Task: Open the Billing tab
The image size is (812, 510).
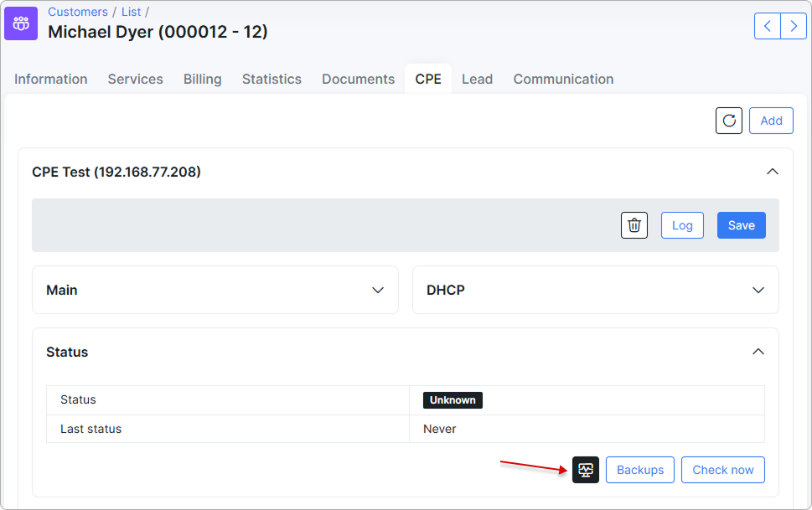Action: point(203,80)
